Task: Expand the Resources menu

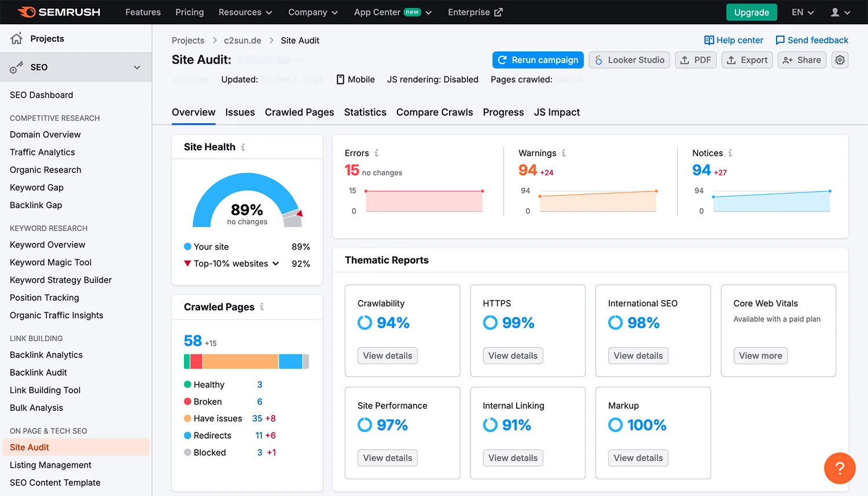Action: tap(245, 12)
